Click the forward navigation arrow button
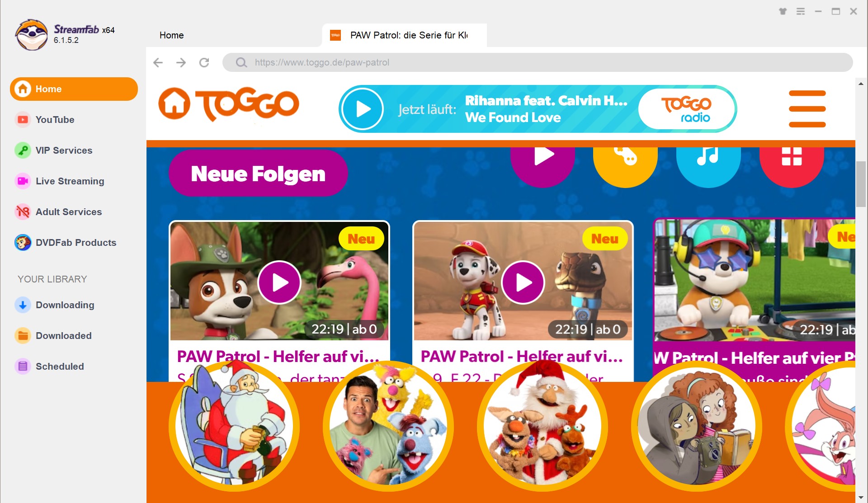Screen dimensions: 868x503 coord(180,61)
